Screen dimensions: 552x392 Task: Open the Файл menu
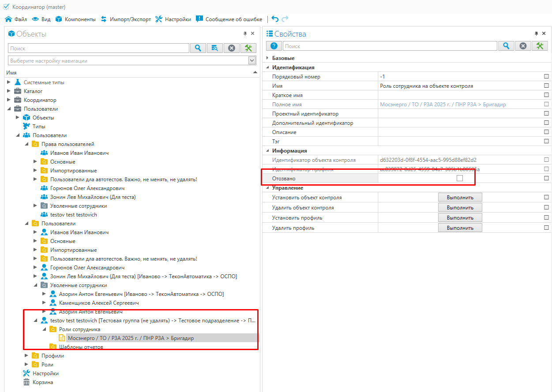coord(16,19)
